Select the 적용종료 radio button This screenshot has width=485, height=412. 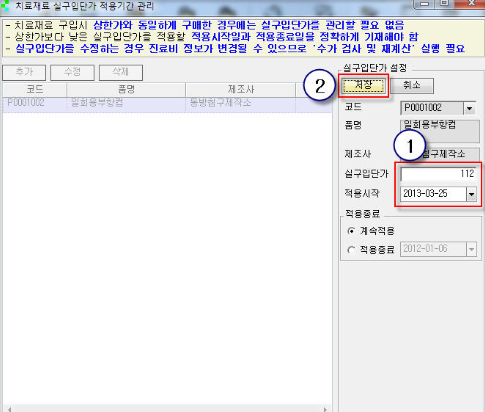(x=351, y=250)
